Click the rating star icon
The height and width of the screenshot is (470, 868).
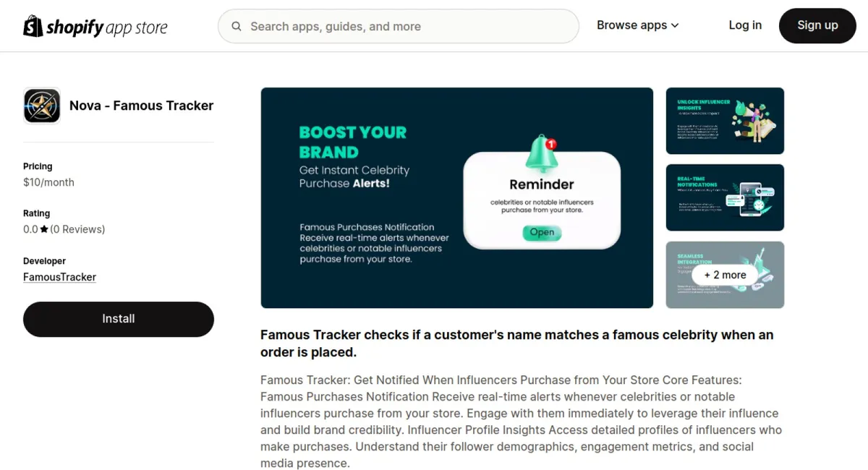44,229
